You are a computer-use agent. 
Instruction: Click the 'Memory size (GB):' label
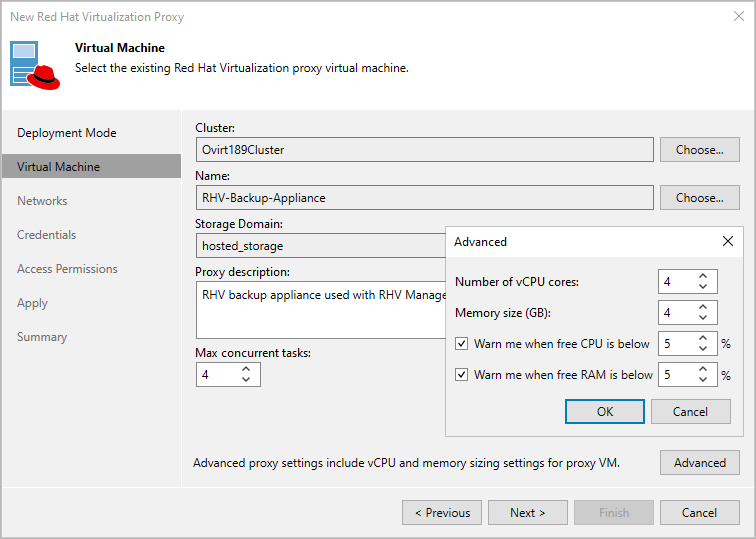click(503, 313)
